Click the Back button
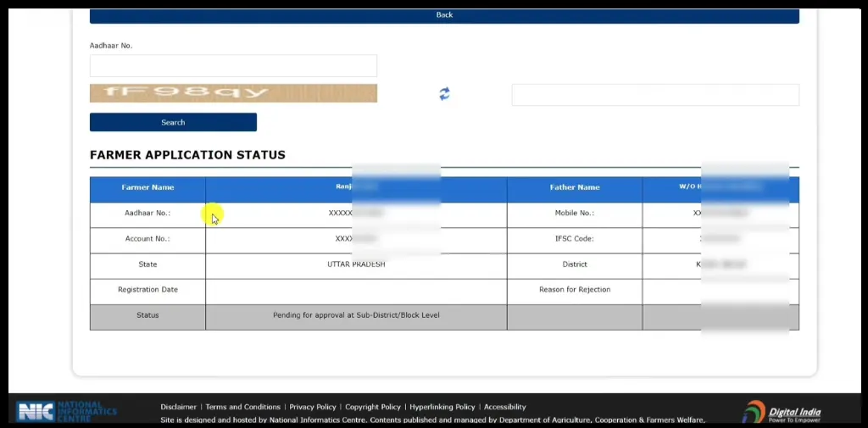This screenshot has height=428, width=868. pos(444,15)
